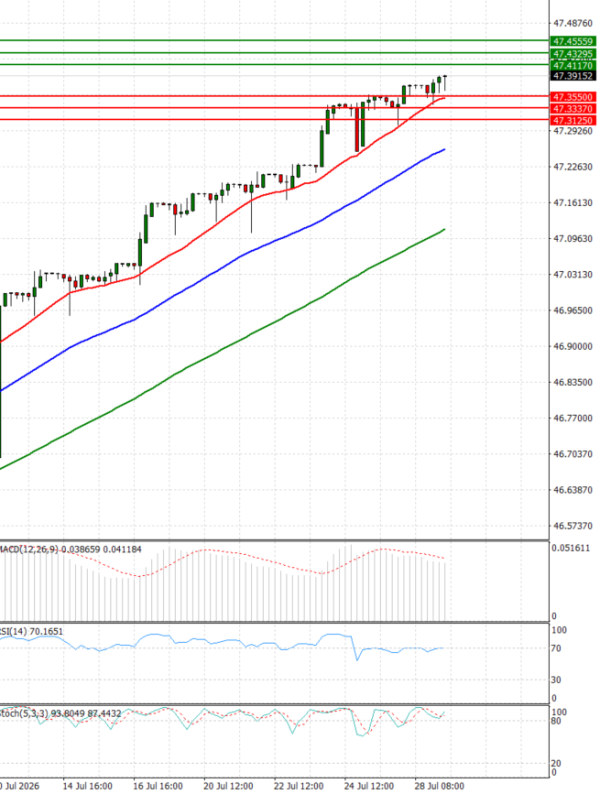Viewport: 600px width, 794px height.
Task: Click the current price 47.39152 label
Action: tap(572, 76)
